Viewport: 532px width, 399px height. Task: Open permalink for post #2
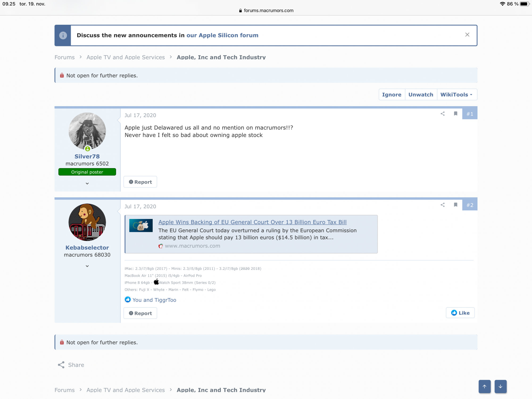coord(470,205)
